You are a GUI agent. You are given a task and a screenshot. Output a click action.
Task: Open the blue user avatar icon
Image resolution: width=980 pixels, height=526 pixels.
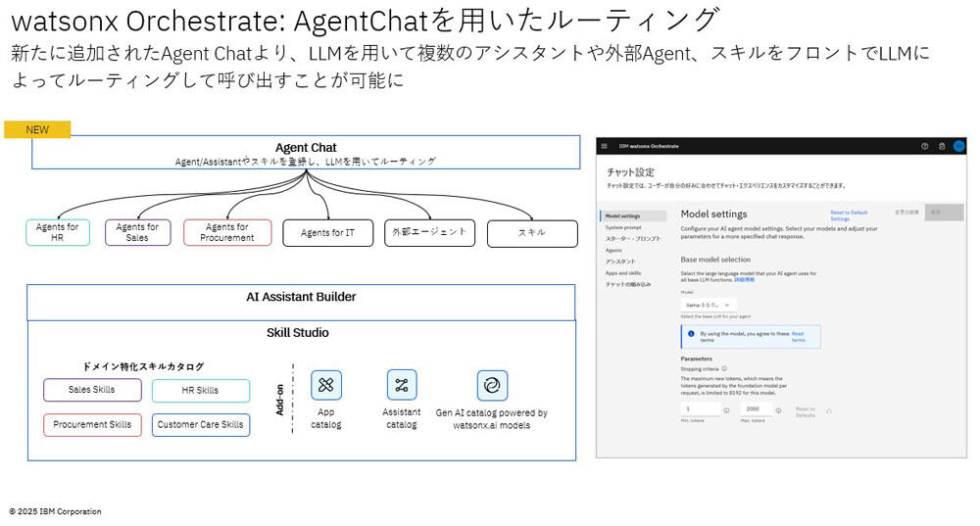point(958,146)
